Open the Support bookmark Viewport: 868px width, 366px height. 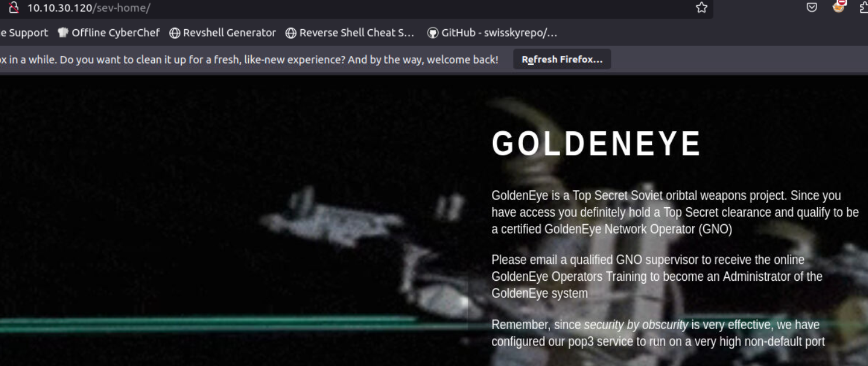[24, 33]
